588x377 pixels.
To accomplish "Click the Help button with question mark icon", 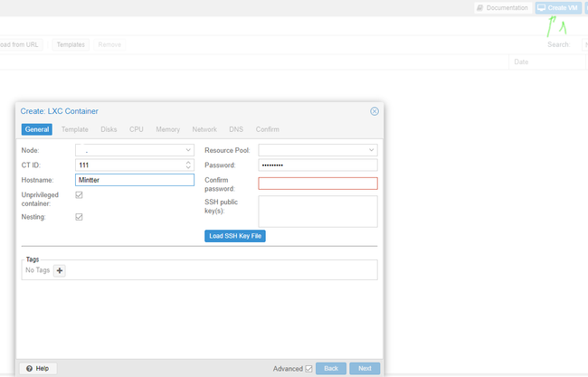I will (38, 369).
